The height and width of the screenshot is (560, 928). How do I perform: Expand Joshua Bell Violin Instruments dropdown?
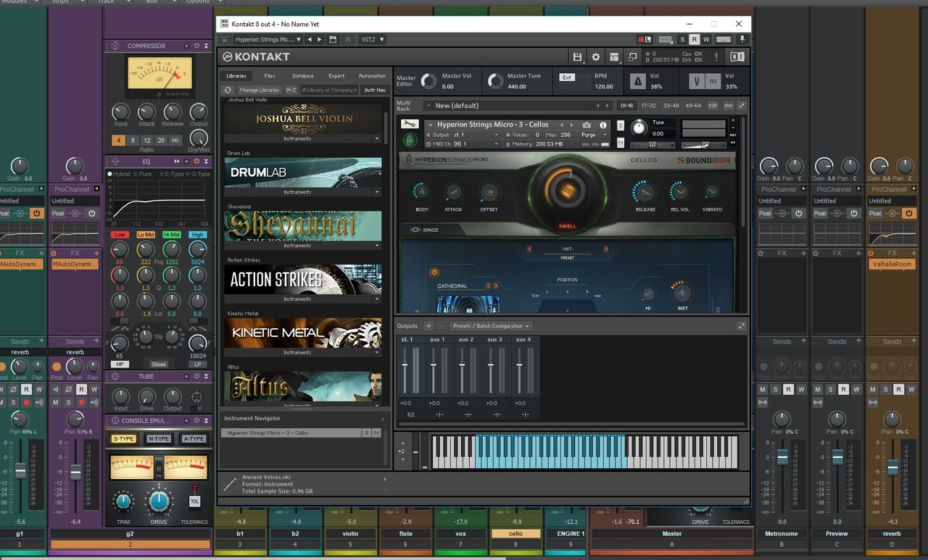click(377, 138)
